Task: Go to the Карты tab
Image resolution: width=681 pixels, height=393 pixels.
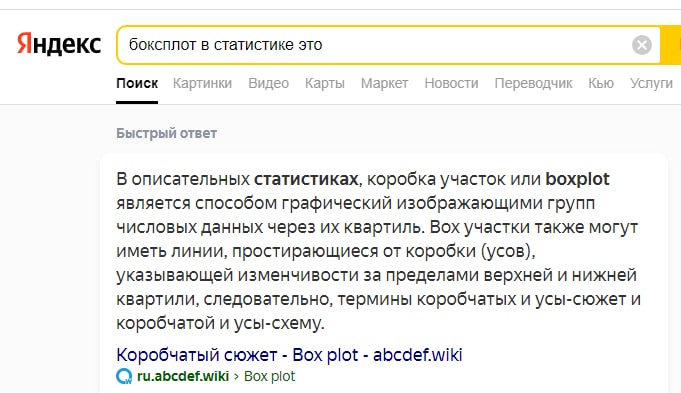Action: tap(325, 83)
